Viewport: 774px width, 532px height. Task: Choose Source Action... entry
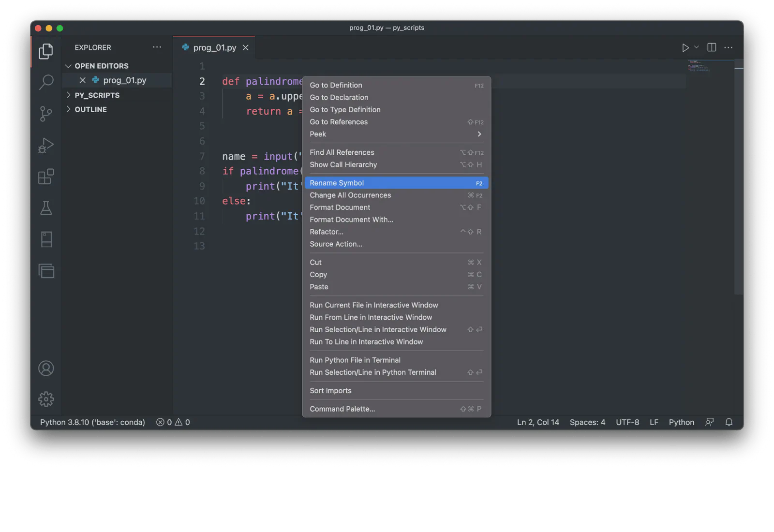pyautogui.click(x=396, y=244)
